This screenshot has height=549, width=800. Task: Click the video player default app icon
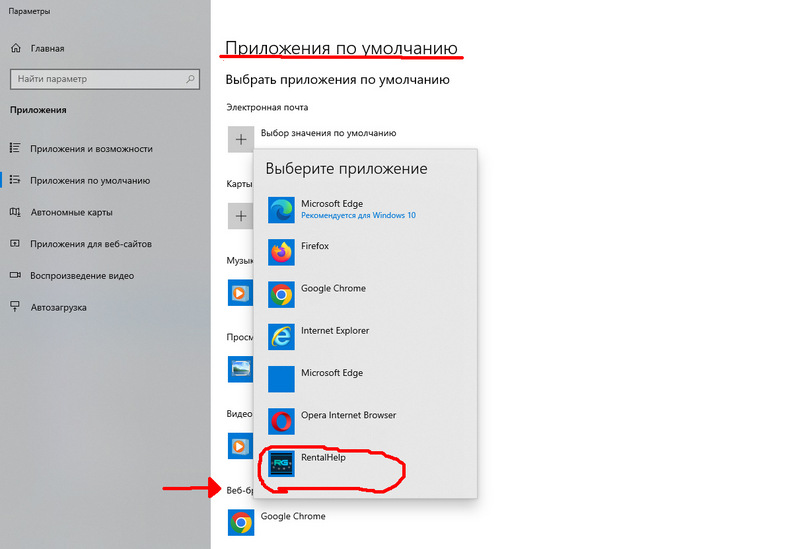coord(240,445)
